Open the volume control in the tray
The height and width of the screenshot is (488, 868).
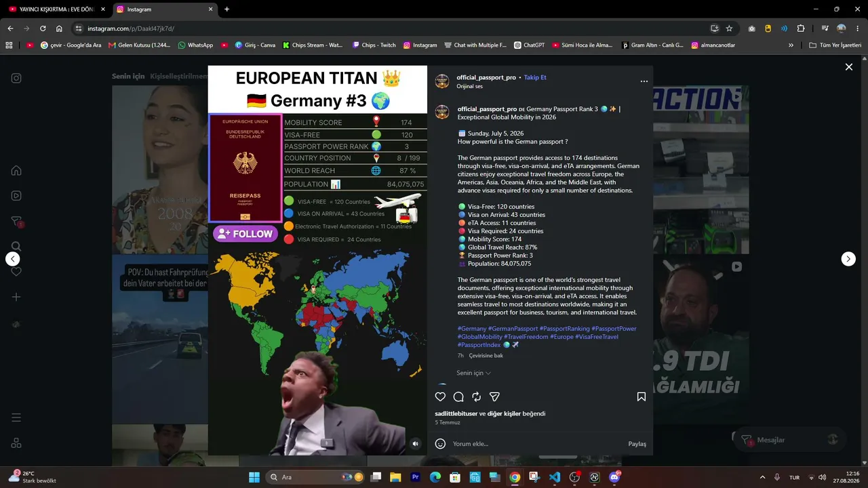[822, 477]
